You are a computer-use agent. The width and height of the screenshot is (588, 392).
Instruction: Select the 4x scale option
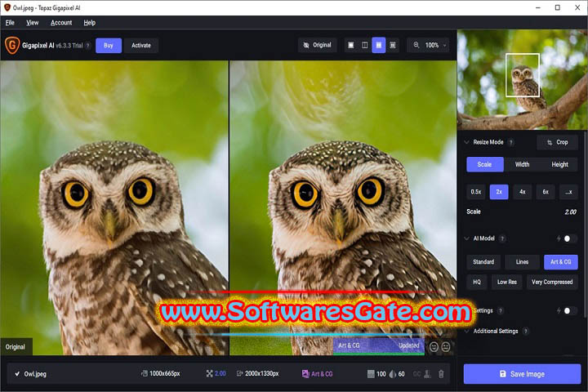coord(523,192)
